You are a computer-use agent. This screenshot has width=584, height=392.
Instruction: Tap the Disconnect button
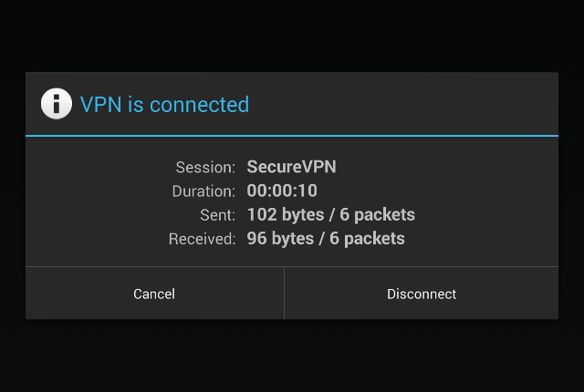pos(422,294)
